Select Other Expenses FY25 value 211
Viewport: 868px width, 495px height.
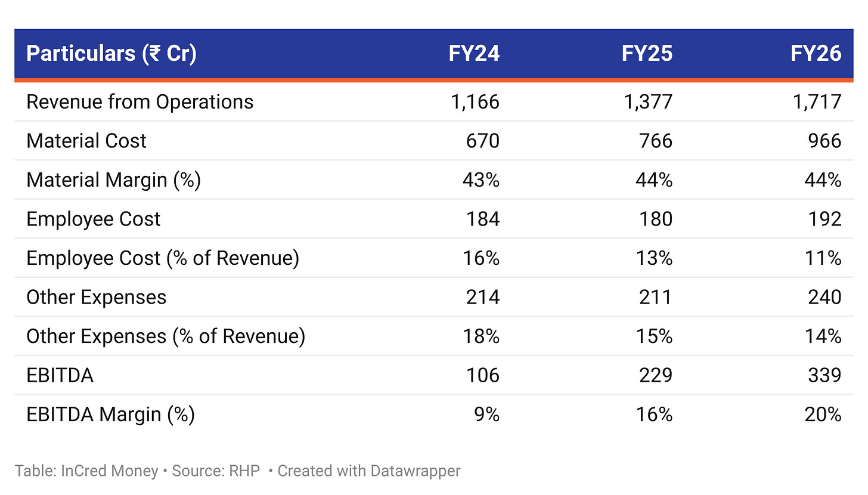(656, 298)
